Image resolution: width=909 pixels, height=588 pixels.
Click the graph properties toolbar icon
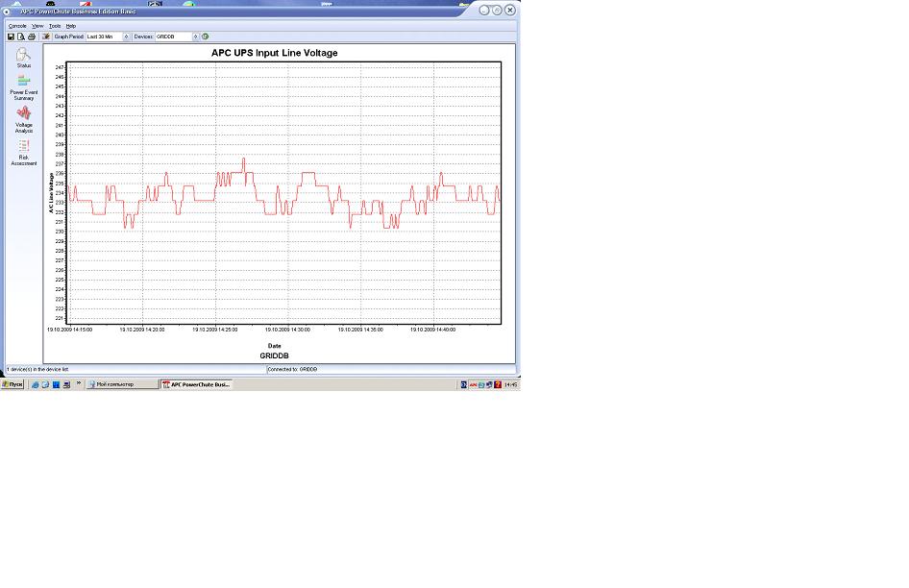pyautogui.click(x=46, y=37)
